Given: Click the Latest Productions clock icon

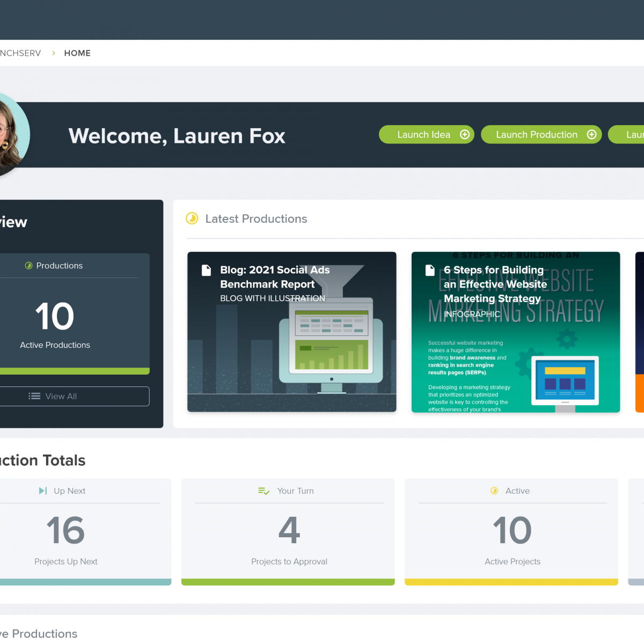Looking at the screenshot, I should point(192,218).
